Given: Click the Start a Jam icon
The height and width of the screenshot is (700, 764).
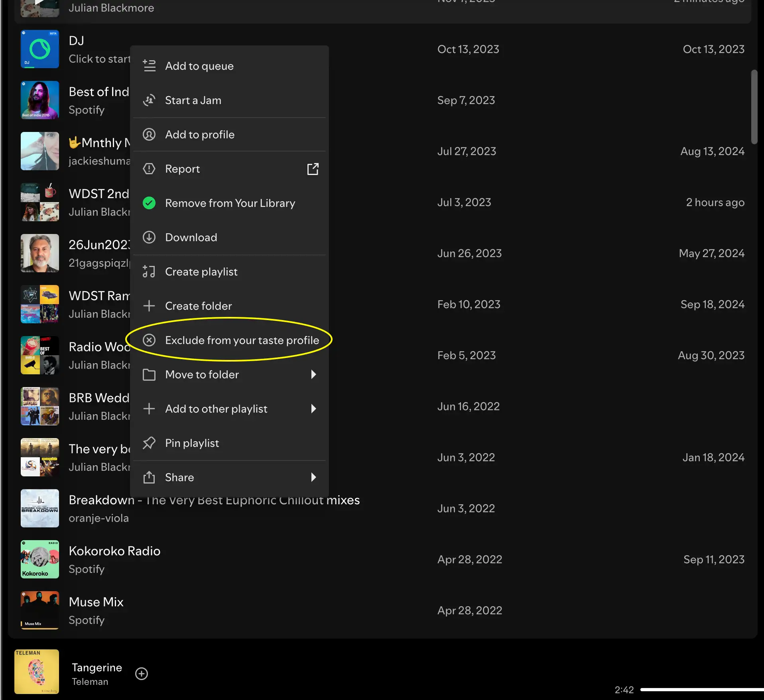Looking at the screenshot, I should (149, 100).
